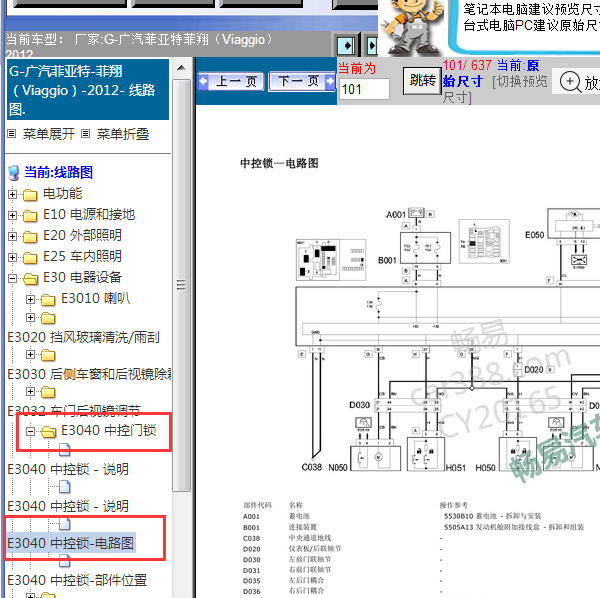Expand the 电功能 folder node
Image resolution: width=600 pixels, height=598 pixels.
pyautogui.click(x=12, y=194)
